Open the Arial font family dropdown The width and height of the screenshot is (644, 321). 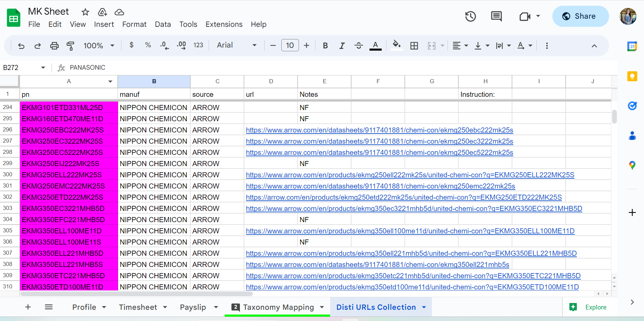tap(237, 45)
